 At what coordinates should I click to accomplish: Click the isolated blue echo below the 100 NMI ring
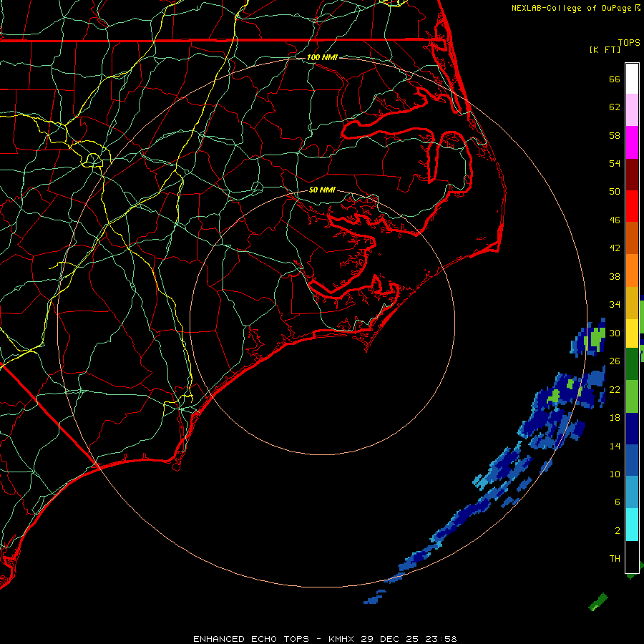point(375,597)
